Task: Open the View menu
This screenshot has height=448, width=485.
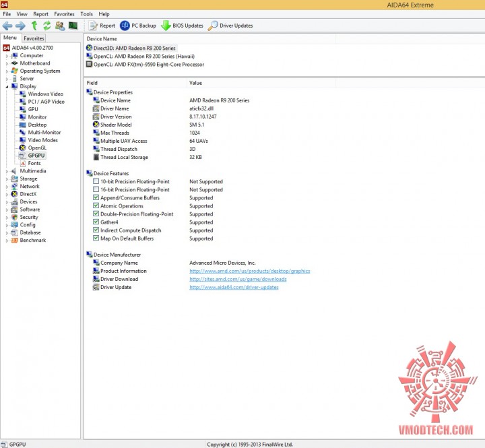Action: point(22,14)
